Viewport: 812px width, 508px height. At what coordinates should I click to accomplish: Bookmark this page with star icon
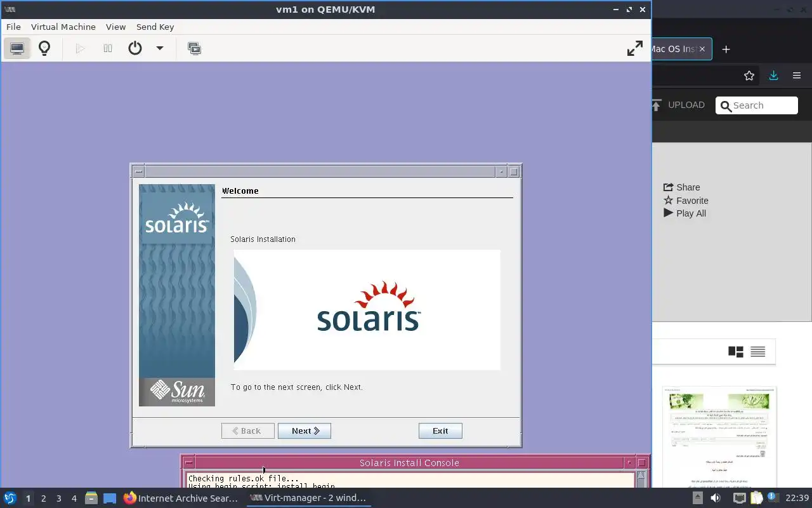pyautogui.click(x=749, y=76)
